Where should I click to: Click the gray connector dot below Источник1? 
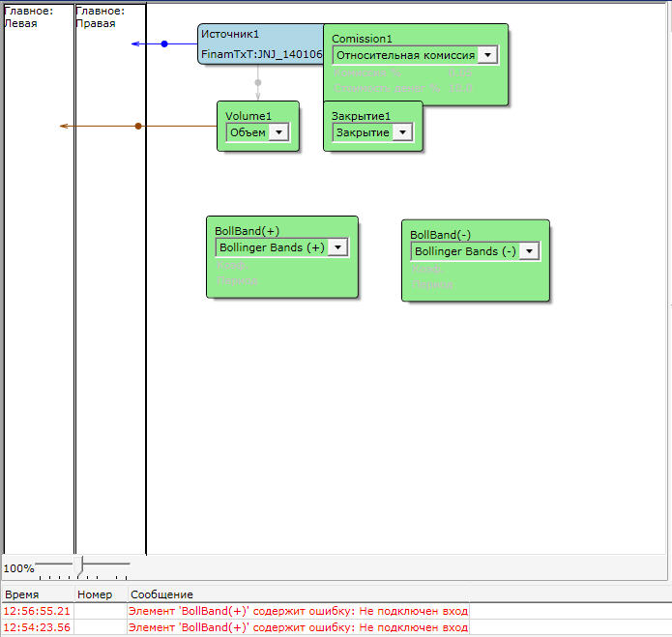click(x=257, y=82)
